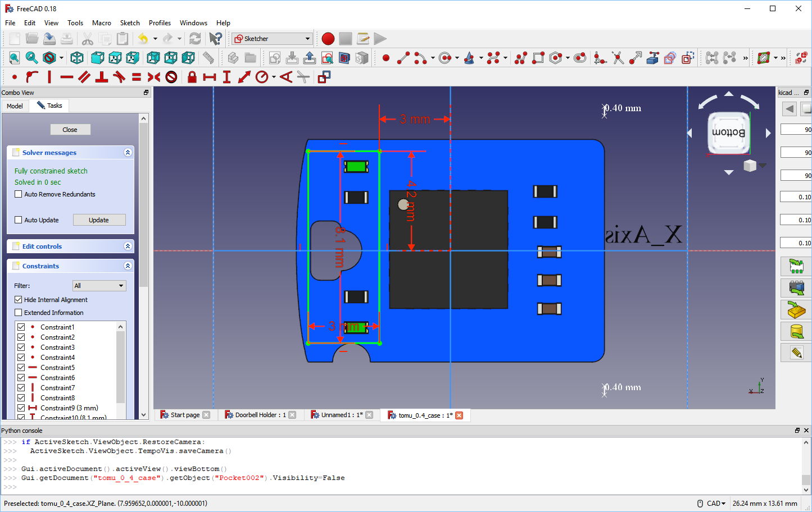Collapse the Solver messages section
The width and height of the screenshot is (812, 512).
coord(128,152)
